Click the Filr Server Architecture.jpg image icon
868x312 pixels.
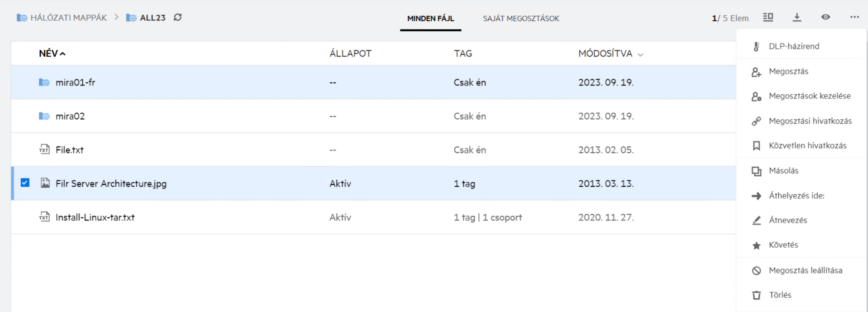(45, 183)
